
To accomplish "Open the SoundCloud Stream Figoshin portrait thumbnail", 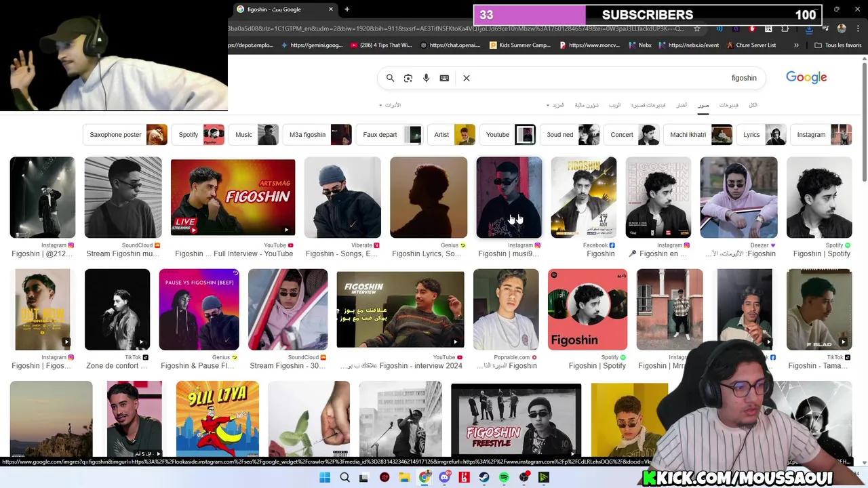I will point(123,197).
